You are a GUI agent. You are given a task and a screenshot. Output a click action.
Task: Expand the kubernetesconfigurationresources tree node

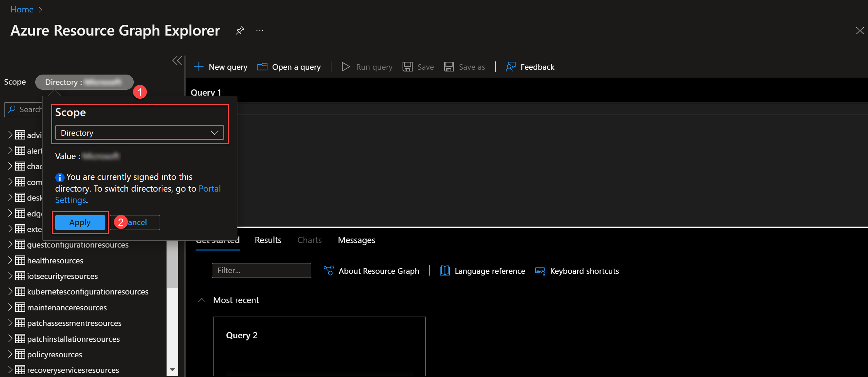[10, 291]
